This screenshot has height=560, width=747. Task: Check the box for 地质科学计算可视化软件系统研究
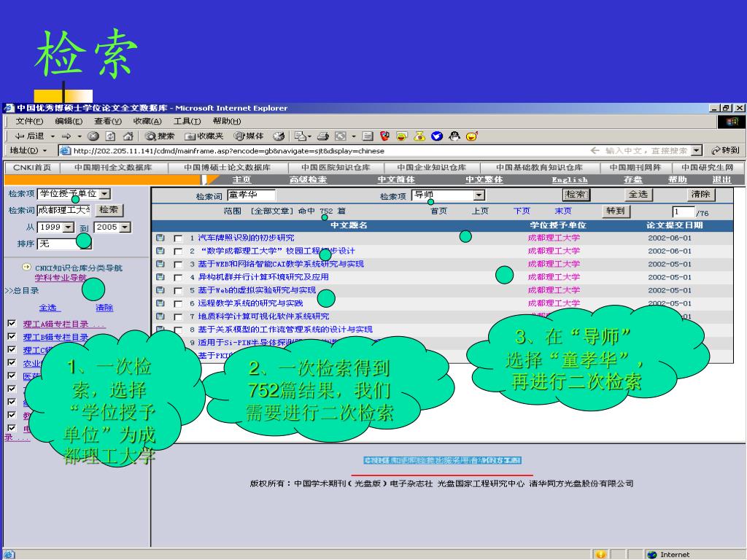tap(178, 316)
